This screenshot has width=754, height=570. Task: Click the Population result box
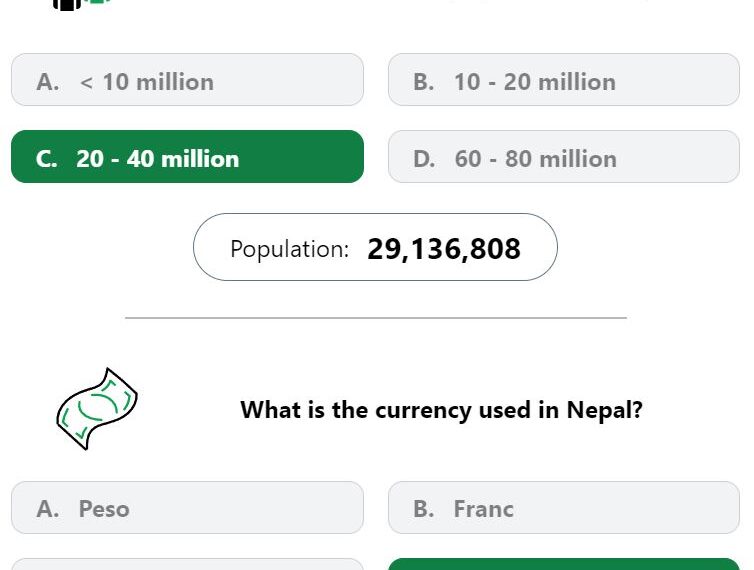(x=375, y=247)
